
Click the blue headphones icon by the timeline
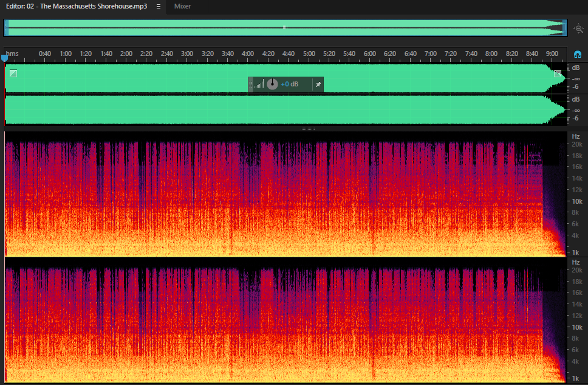[578, 55]
